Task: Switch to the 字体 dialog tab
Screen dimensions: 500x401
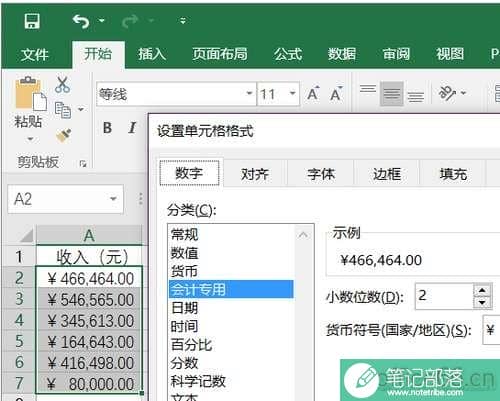Action: pos(321,174)
